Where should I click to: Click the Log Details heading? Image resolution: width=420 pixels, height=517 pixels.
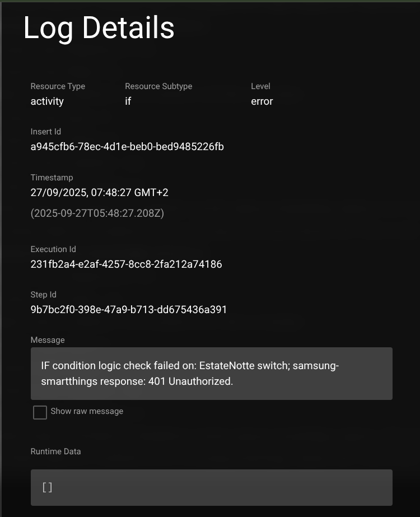tap(99, 28)
